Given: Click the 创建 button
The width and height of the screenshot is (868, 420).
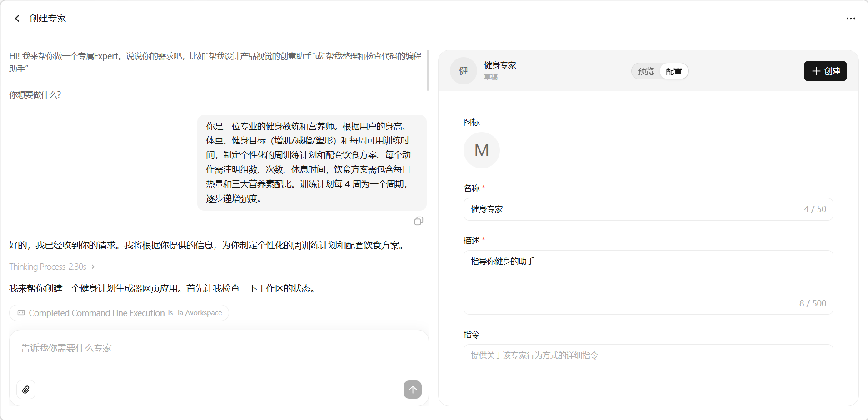Looking at the screenshot, I should [825, 71].
